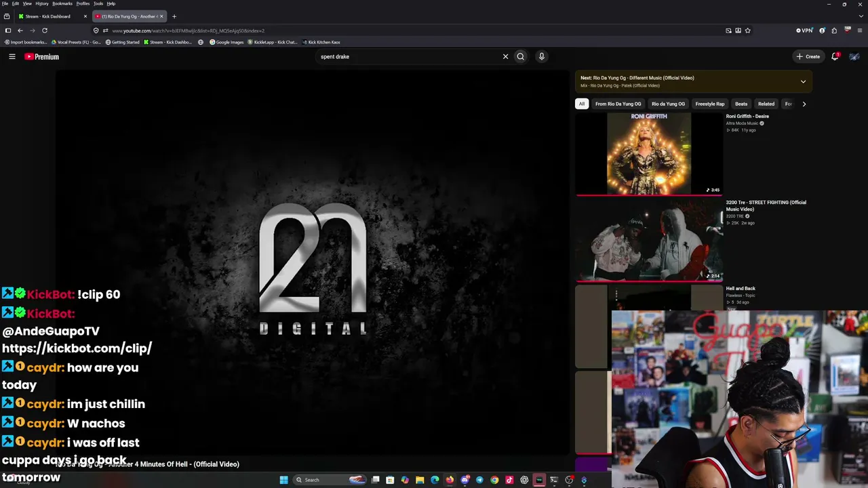Open the Firefox View icon in tab bar
868x488 pixels.
pyautogui.click(x=7, y=16)
